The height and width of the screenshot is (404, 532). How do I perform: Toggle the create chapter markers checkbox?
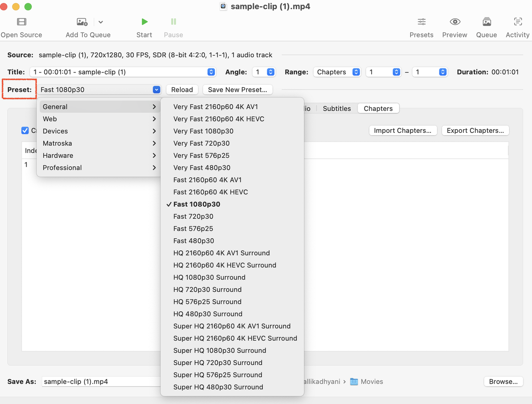pos(25,130)
